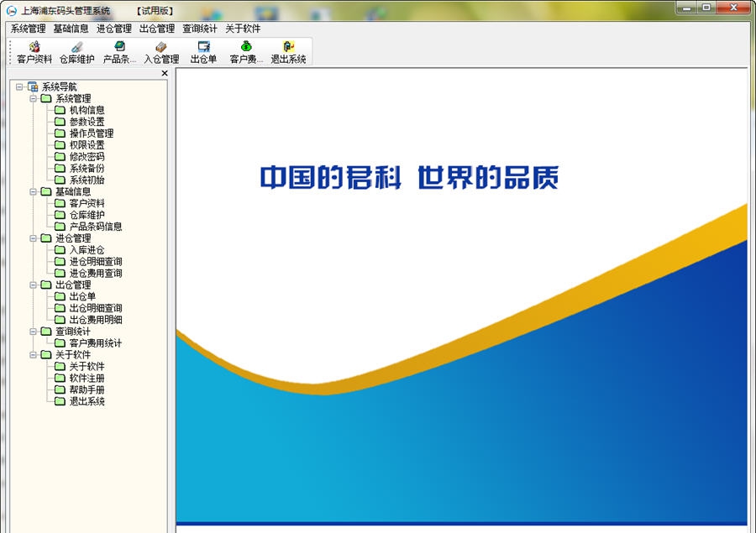The image size is (756, 533).
Task: Select 进仓明细查询 in the navigation tree
Action: (96, 261)
